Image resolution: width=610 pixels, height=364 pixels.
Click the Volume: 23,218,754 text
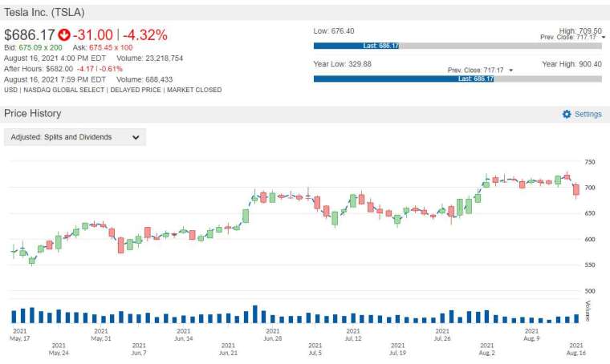[x=150, y=59]
